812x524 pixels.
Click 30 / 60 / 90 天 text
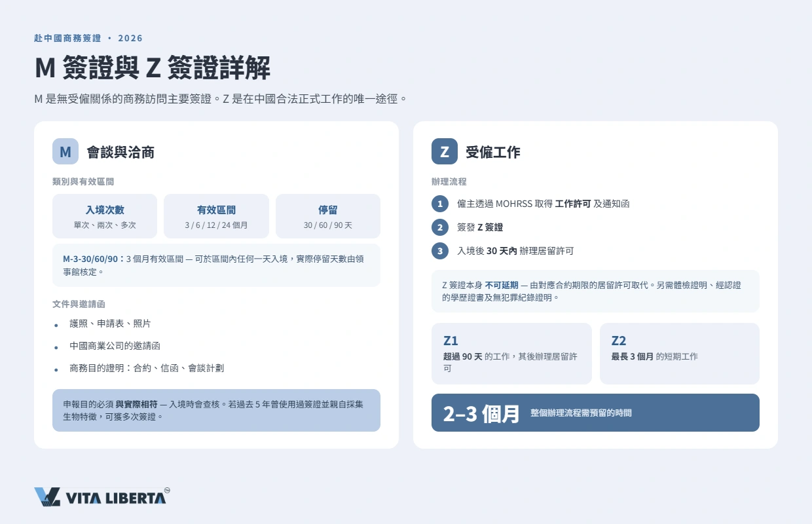(328, 225)
